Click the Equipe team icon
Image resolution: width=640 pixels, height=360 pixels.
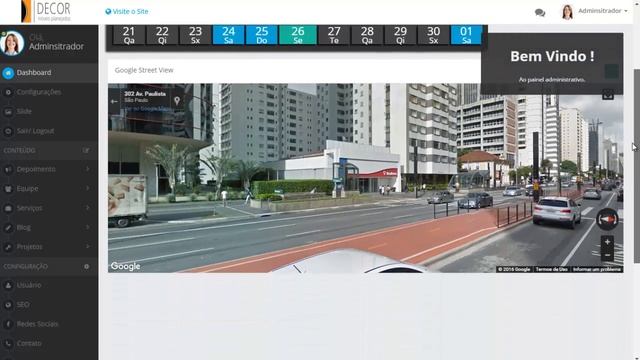[x=8, y=189]
